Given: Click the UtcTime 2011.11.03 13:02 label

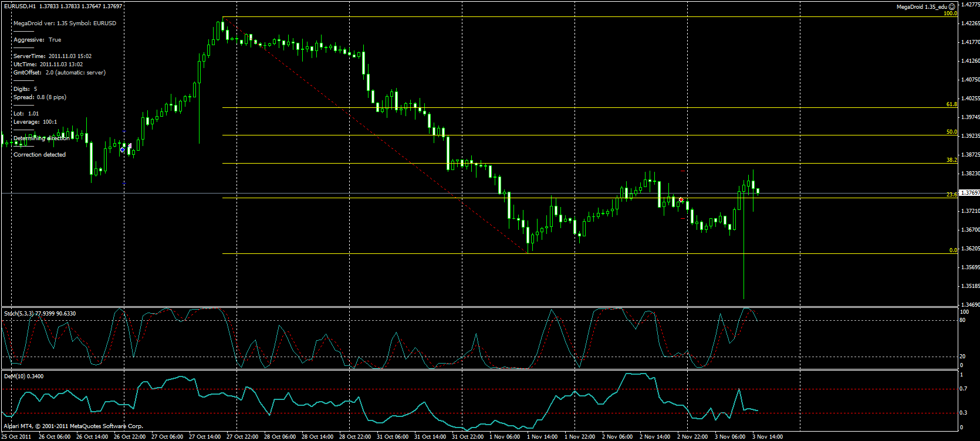Looking at the screenshot, I should [x=48, y=65].
